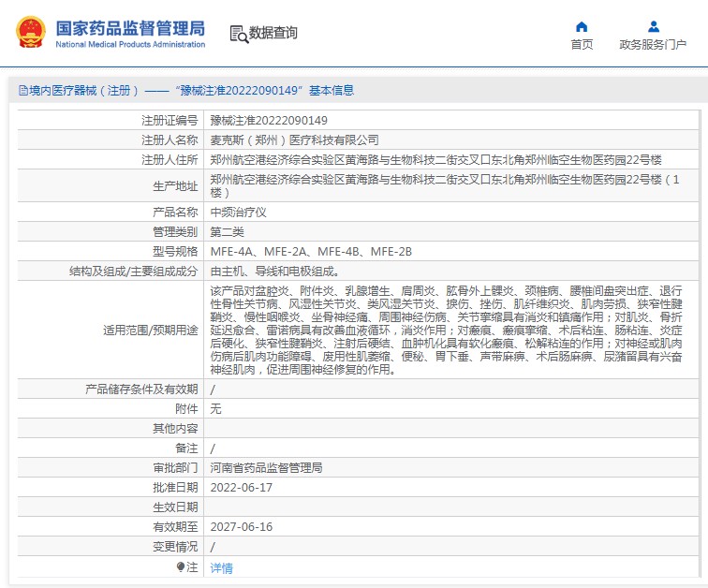Select 河南省药品监督管理局 approval department
The height and width of the screenshot is (588, 708).
tap(266, 468)
